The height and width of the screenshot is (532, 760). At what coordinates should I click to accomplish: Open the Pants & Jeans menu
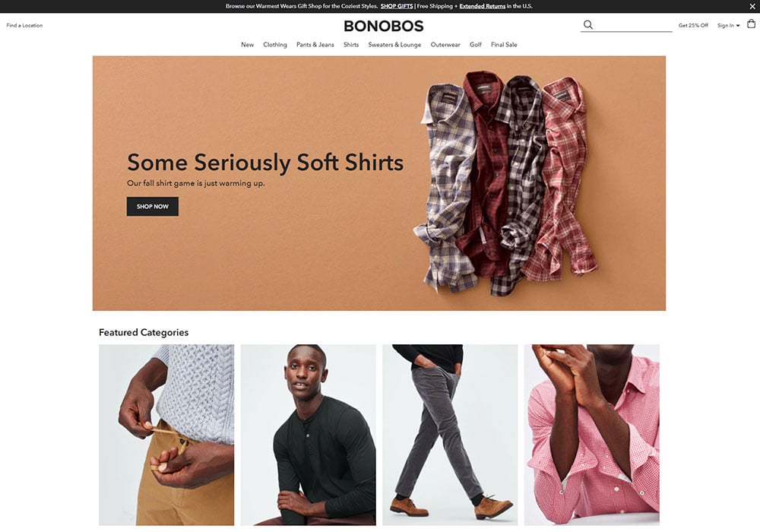click(315, 45)
